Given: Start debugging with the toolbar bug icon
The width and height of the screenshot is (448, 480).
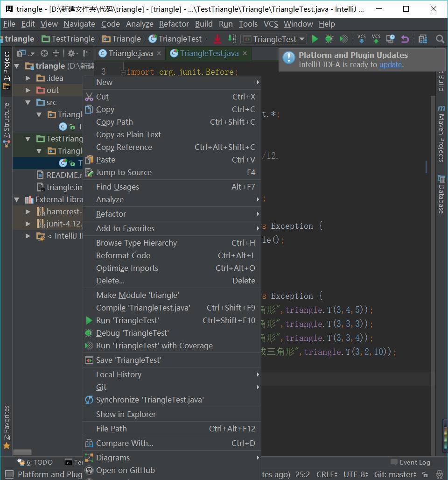Looking at the screenshot, I should 329,39.
